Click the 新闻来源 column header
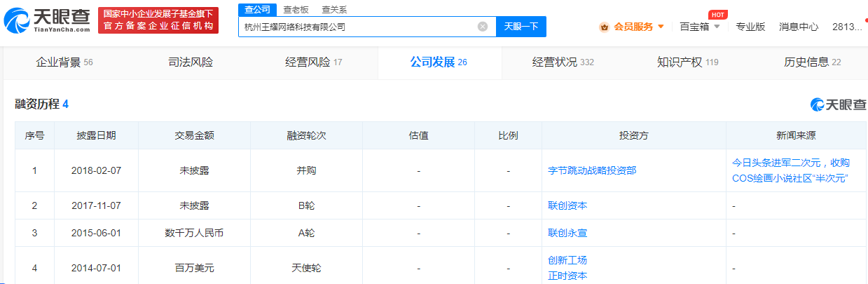 tap(796, 135)
